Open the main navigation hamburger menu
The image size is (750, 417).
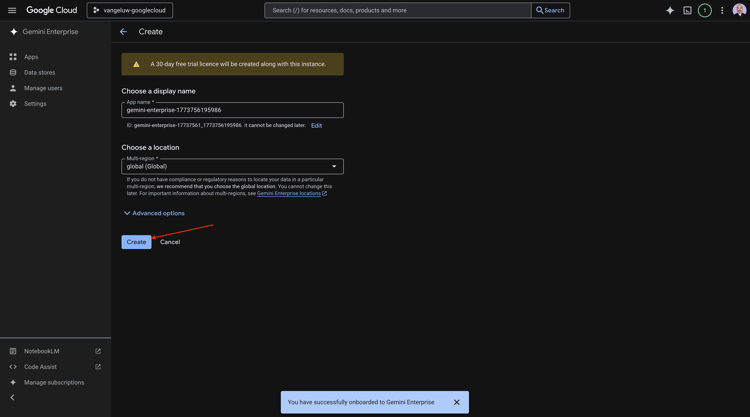click(x=12, y=10)
